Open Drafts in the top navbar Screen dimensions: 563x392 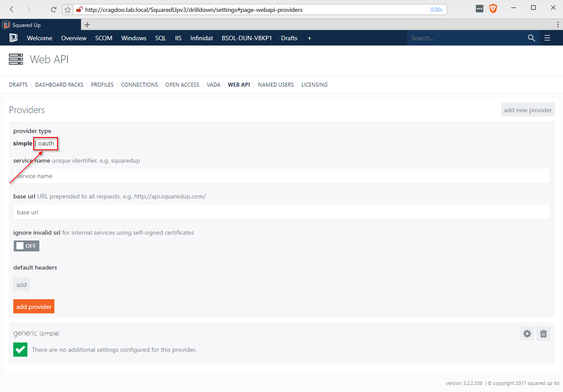pos(289,38)
